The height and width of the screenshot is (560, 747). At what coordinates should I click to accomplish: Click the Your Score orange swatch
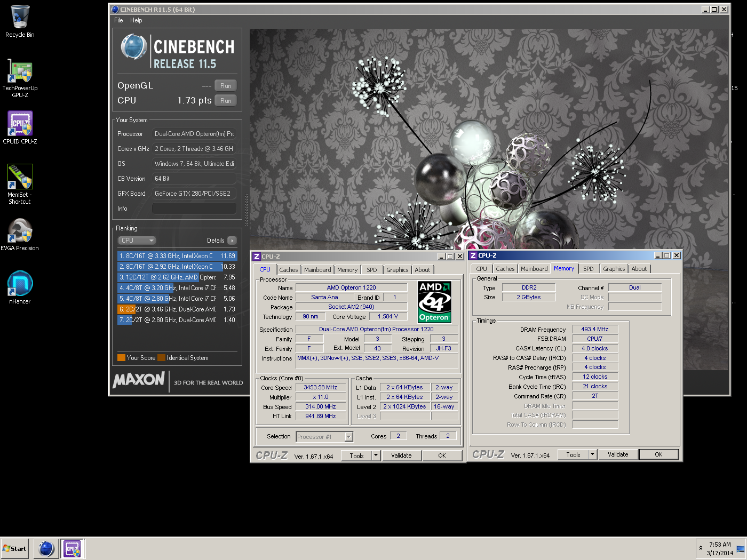point(121,358)
